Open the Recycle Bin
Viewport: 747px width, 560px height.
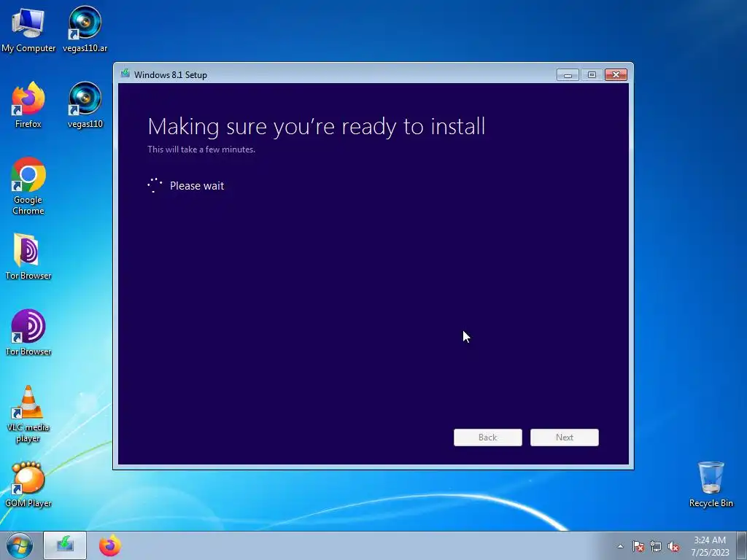pos(711,484)
